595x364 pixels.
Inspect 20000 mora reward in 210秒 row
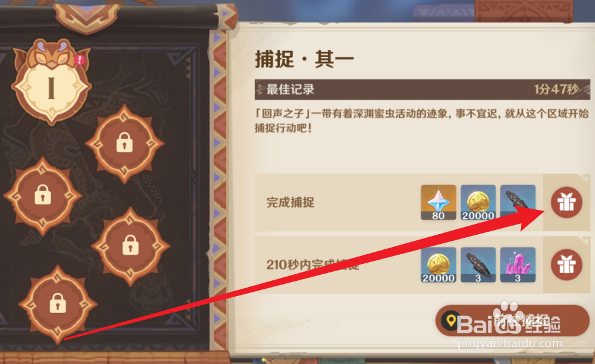click(x=438, y=265)
